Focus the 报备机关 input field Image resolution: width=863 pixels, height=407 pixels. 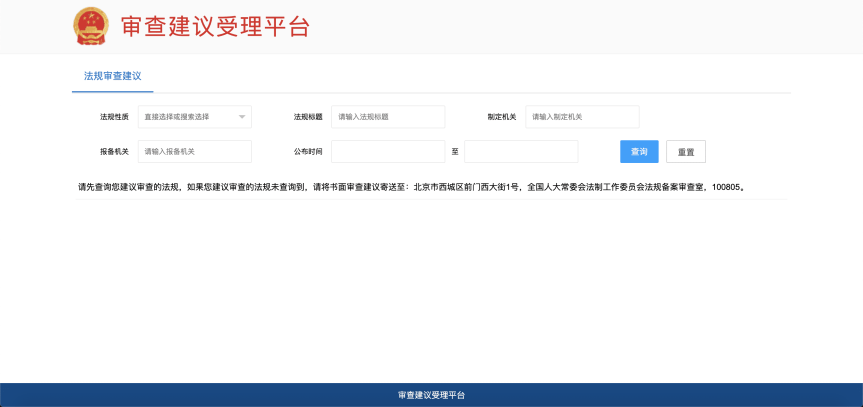click(194, 151)
